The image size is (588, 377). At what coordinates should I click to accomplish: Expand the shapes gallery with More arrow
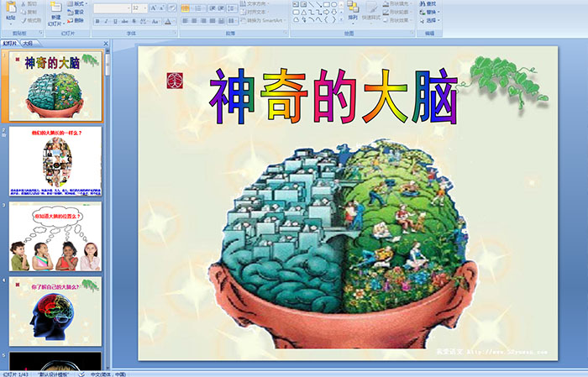click(x=341, y=19)
